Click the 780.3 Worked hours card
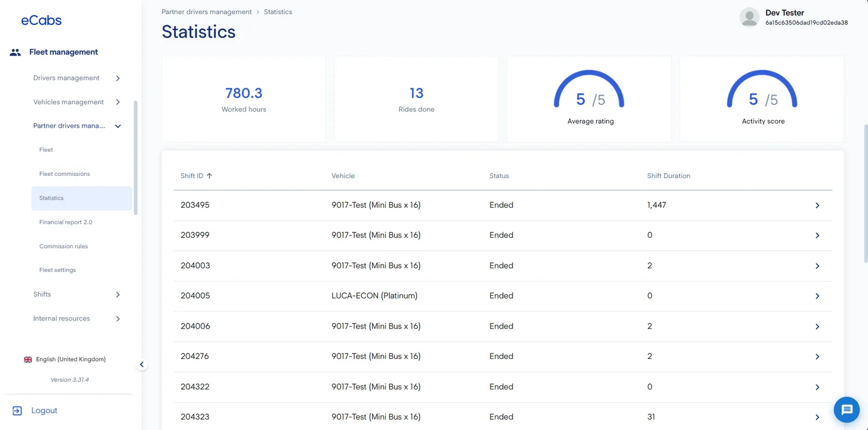Viewport: 868px width, 430px height. click(244, 99)
